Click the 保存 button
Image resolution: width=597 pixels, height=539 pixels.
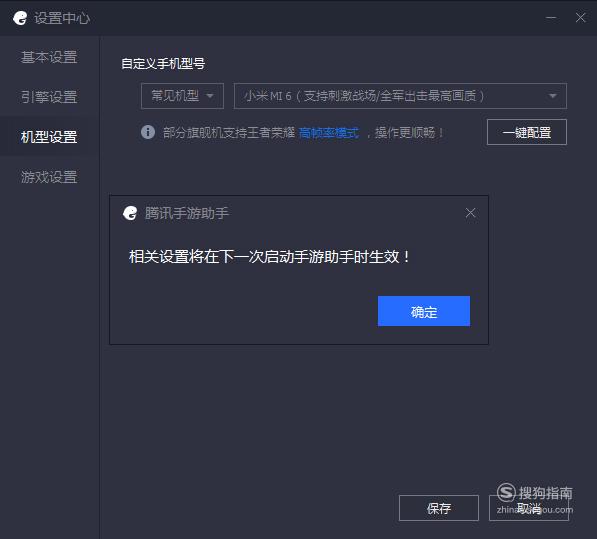(439, 508)
